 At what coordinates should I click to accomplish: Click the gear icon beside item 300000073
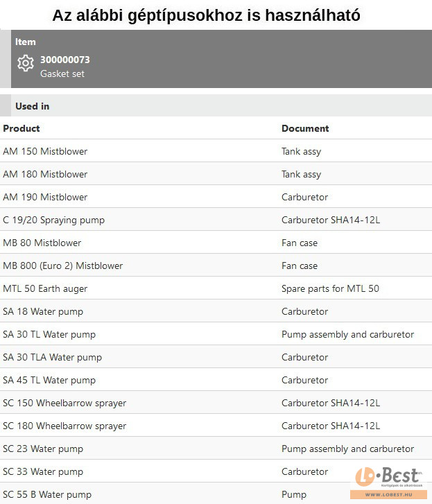pyautogui.click(x=26, y=64)
